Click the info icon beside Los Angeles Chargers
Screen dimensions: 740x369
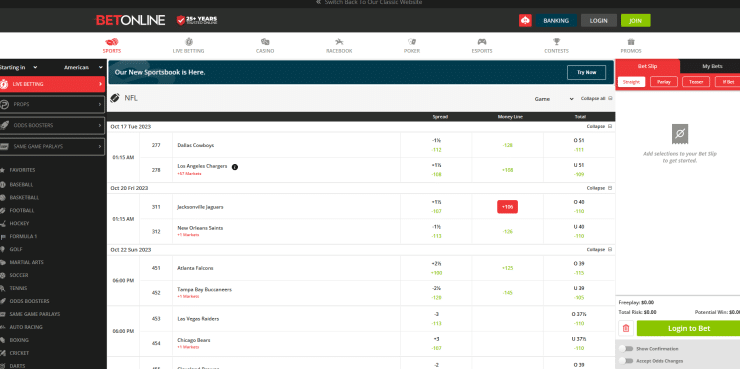coord(235,167)
